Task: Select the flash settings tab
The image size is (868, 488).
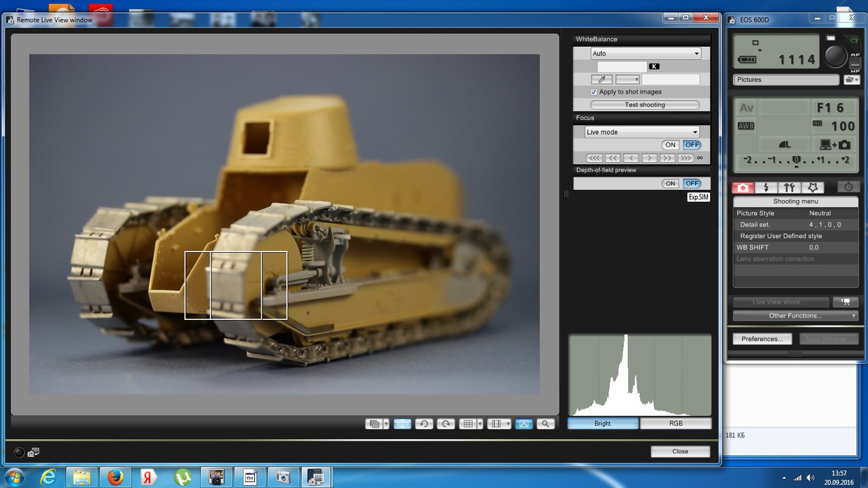Action: (766, 188)
